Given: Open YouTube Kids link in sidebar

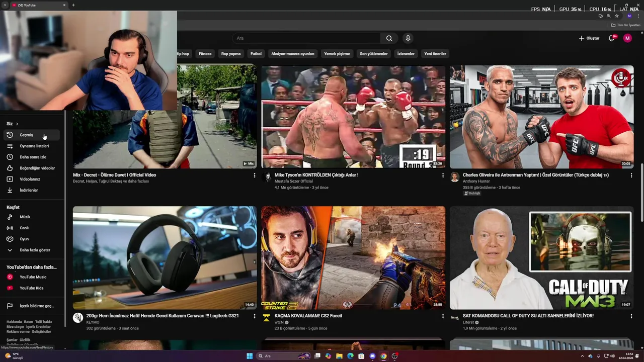Looking at the screenshot, I should (x=31, y=288).
